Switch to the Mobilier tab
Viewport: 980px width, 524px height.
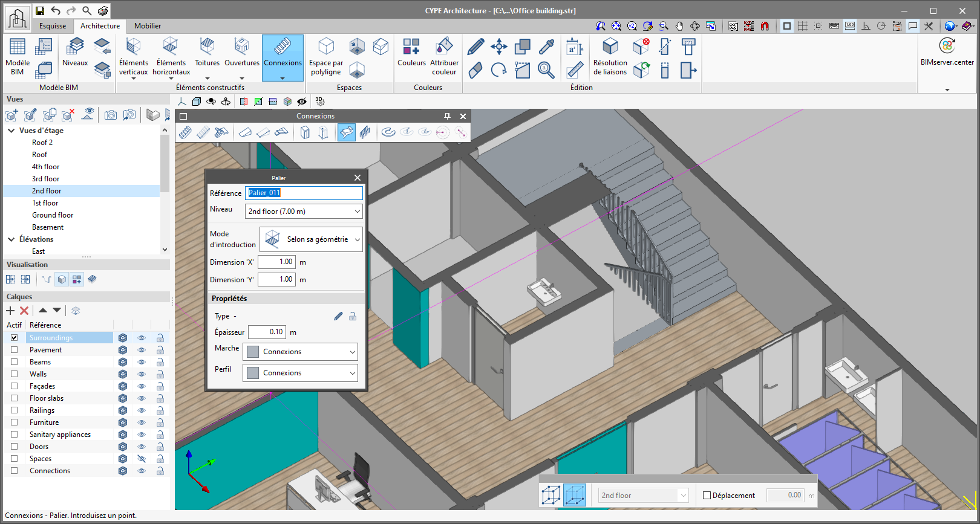[x=148, y=26]
